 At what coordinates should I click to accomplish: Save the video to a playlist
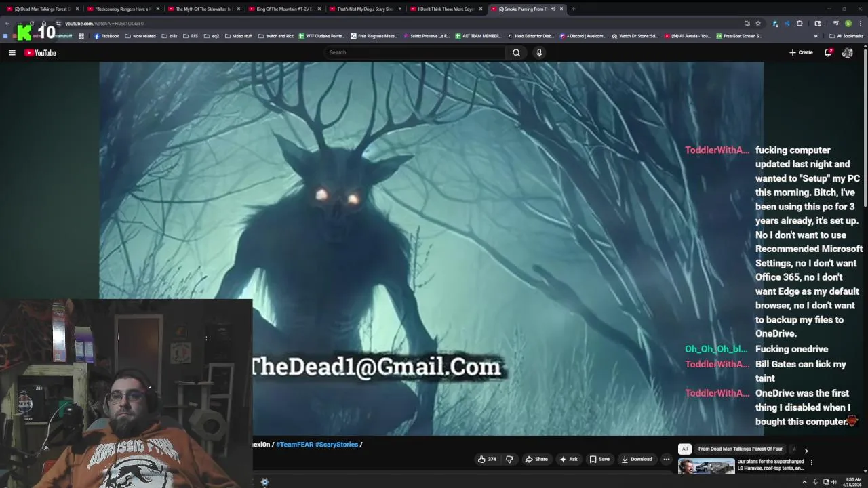[599, 459]
